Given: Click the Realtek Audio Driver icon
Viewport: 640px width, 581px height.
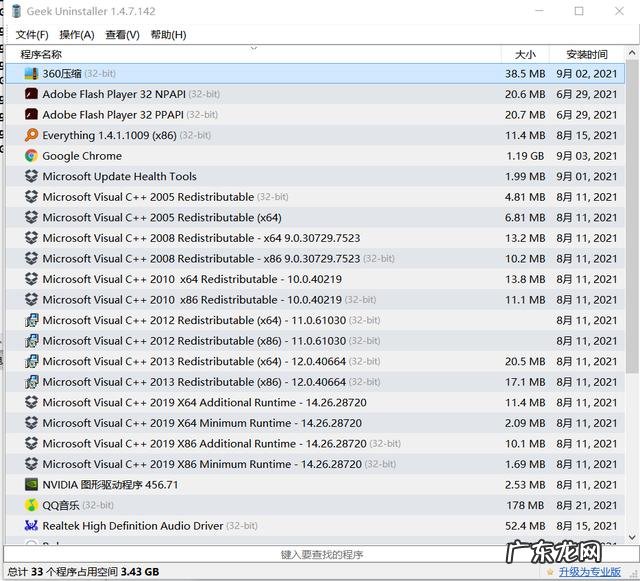Looking at the screenshot, I should pyautogui.click(x=32, y=526).
